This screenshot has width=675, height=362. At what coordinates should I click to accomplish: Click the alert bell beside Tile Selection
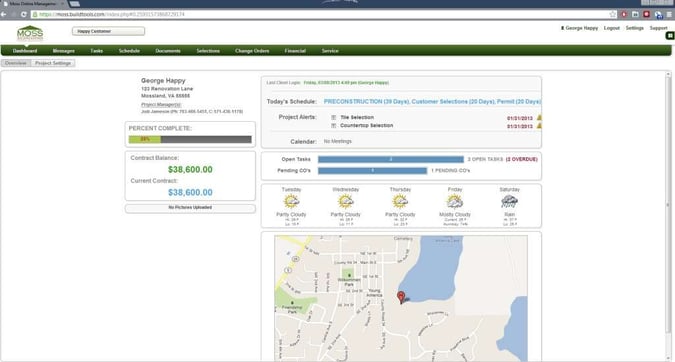pos(539,118)
